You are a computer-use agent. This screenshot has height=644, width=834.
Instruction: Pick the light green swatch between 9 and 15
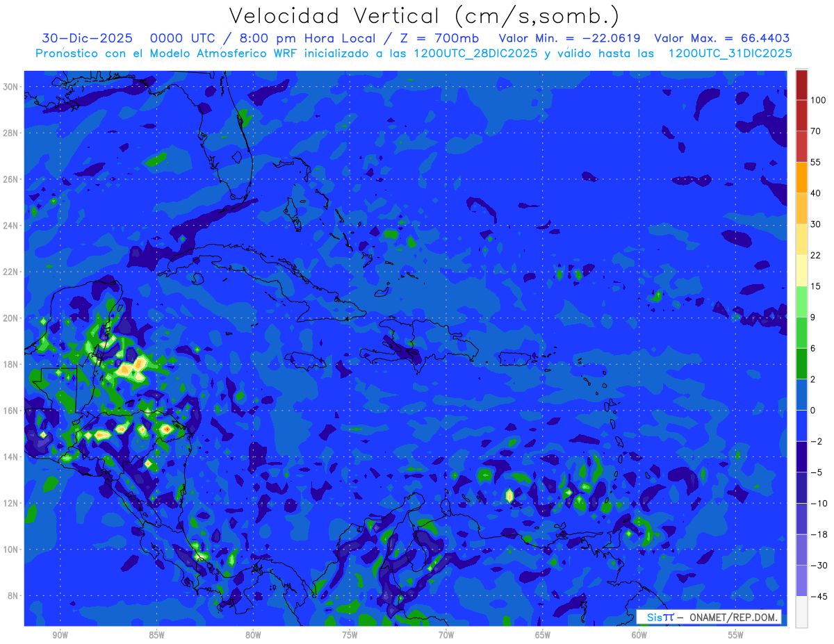(x=801, y=301)
